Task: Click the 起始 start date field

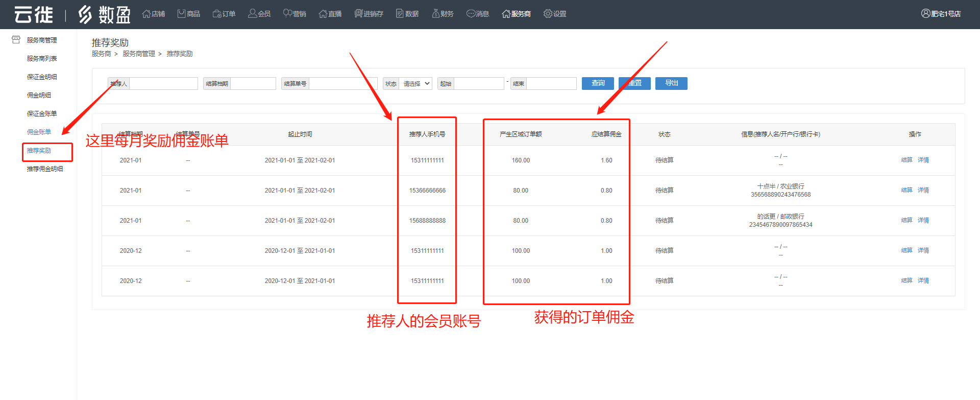Action: pyautogui.click(x=478, y=84)
